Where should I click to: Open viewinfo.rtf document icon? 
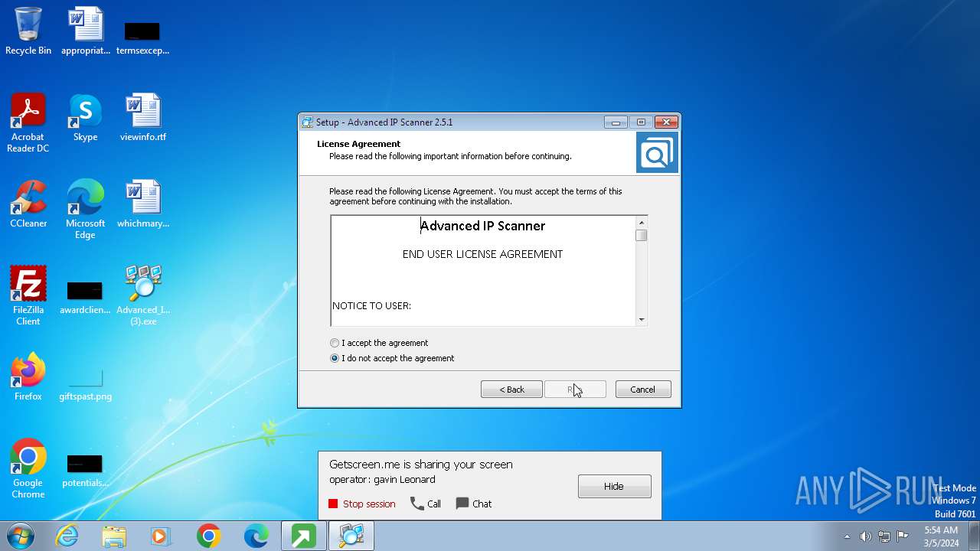click(142, 118)
